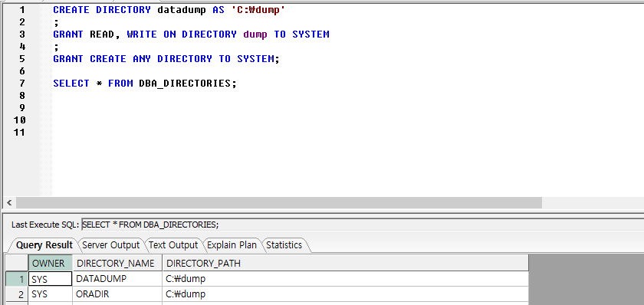This screenshot has width=644, height=305.
Task: Click the 'C:₩dump' string literal in line 1
Action: click(x=258, y=10)
